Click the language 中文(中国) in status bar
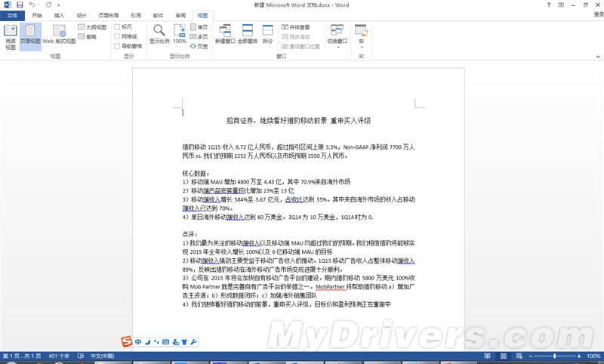 coord(102,356)
